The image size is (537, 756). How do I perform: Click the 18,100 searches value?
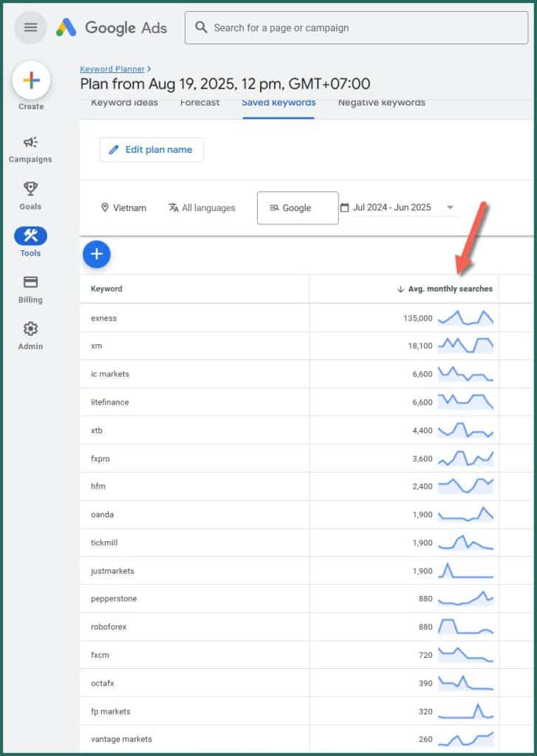click(420, 346)
